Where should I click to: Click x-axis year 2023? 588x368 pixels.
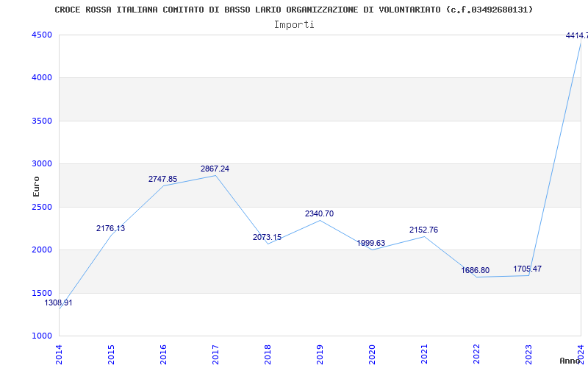(528, 354)
